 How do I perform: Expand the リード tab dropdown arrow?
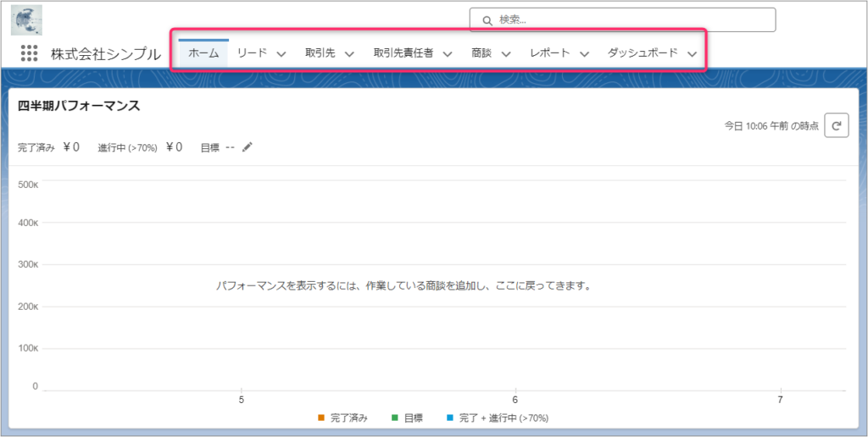[x=281, y=53]
